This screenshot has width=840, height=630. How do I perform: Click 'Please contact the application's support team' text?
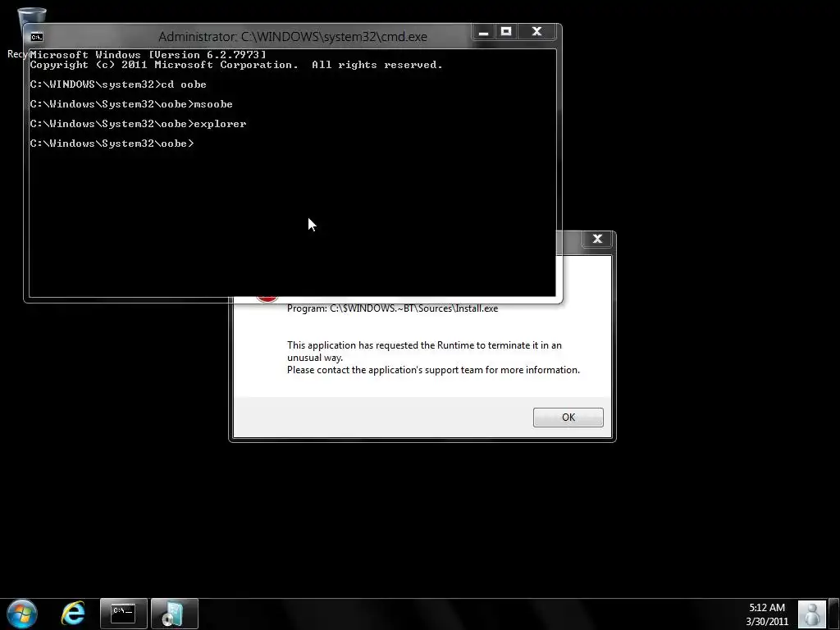[433, 370]
